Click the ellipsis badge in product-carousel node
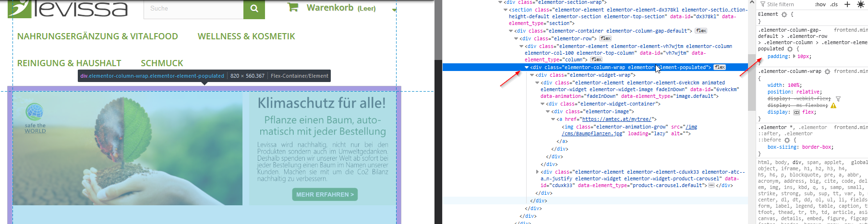 (711, 185)
